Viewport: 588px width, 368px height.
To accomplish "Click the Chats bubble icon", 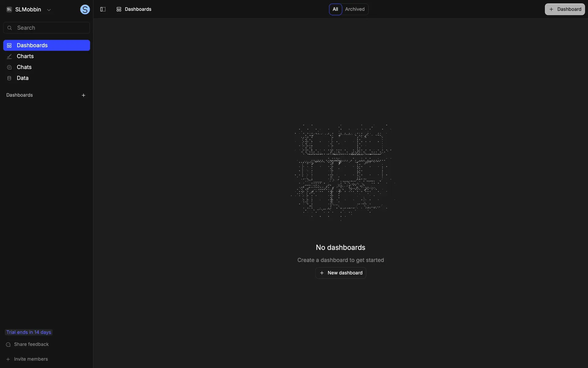I will pyautogui.click(x=9, y=67).
